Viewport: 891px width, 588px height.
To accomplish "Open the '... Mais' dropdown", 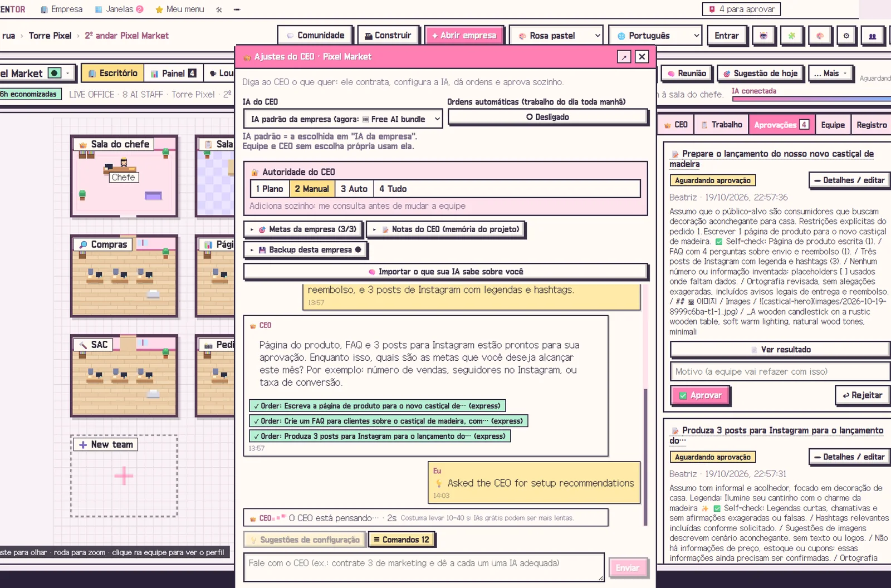I will 831,73.
